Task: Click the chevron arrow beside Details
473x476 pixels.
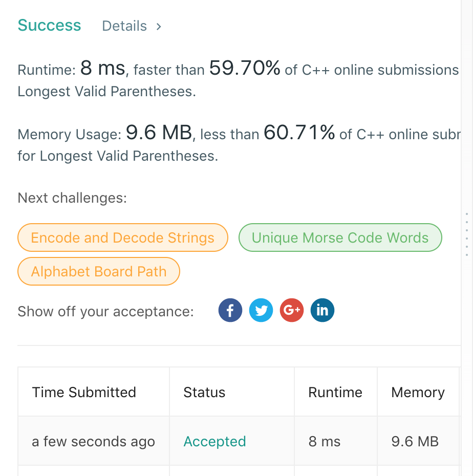Action: 159,26
